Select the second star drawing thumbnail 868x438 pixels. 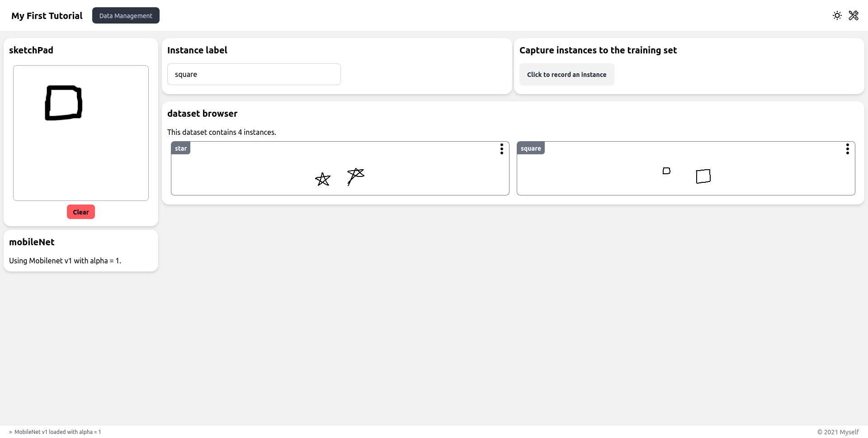coord(356,176)
